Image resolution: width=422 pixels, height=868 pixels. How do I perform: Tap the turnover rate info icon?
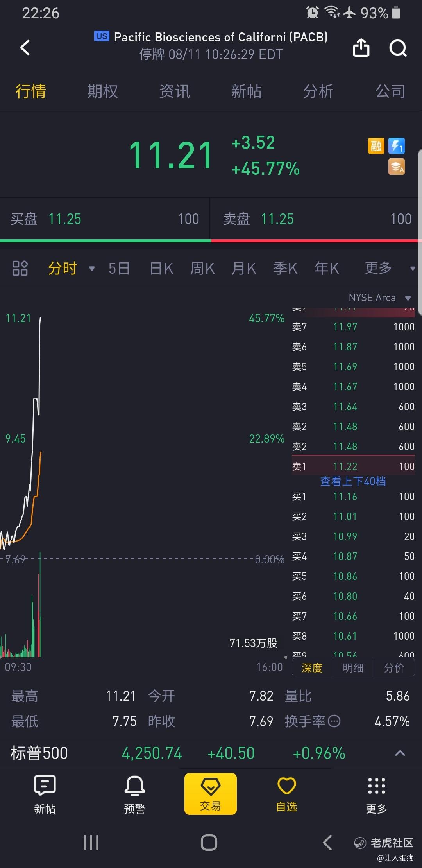pos(334,721)
